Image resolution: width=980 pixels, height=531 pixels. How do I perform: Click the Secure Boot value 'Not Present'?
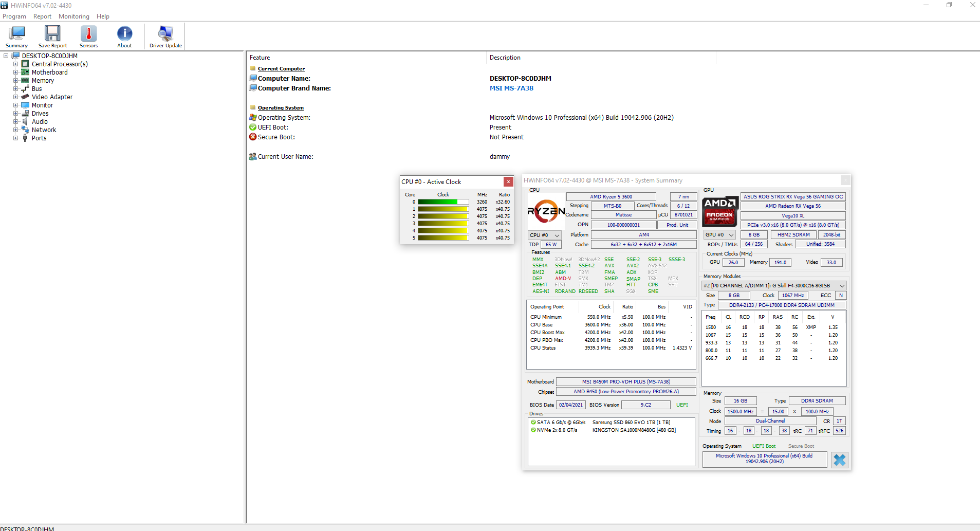pos(507,137)
